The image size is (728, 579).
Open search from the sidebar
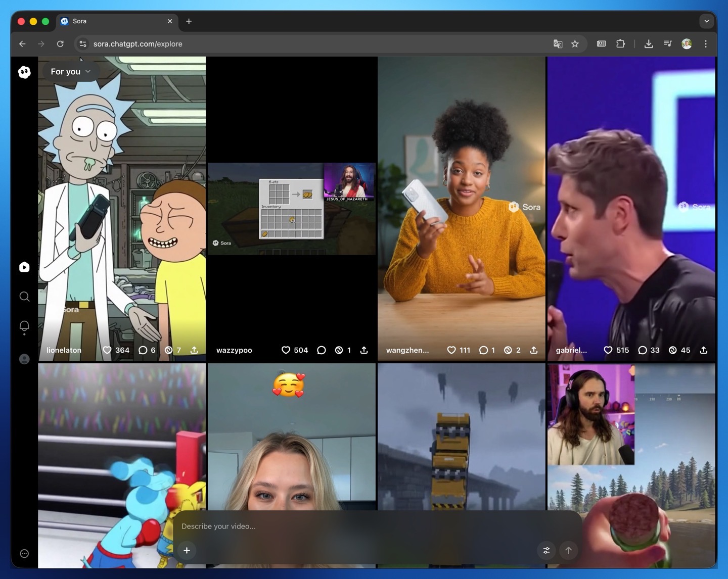(x=24, y=297)
